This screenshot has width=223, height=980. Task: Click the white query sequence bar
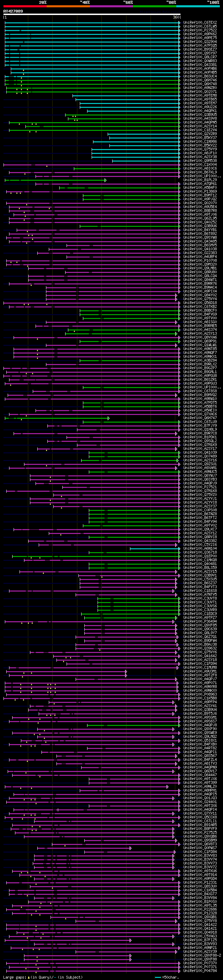point(92,14)
